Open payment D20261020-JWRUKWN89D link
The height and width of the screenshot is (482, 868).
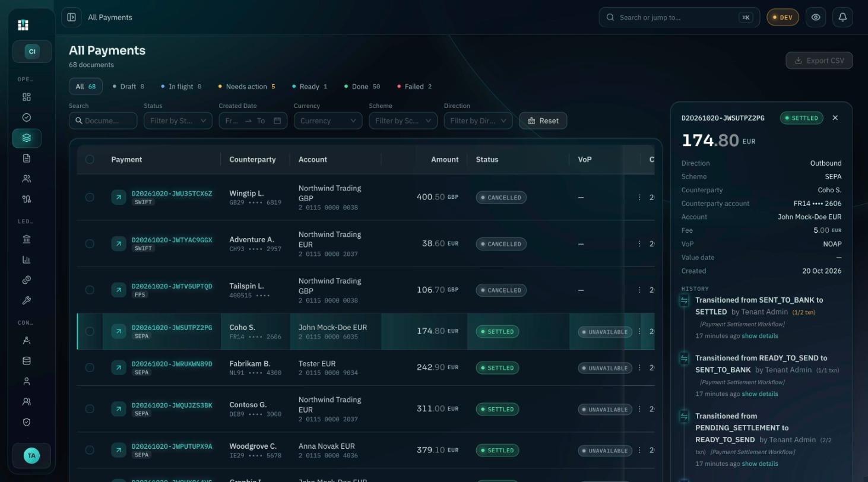(172, 364)
